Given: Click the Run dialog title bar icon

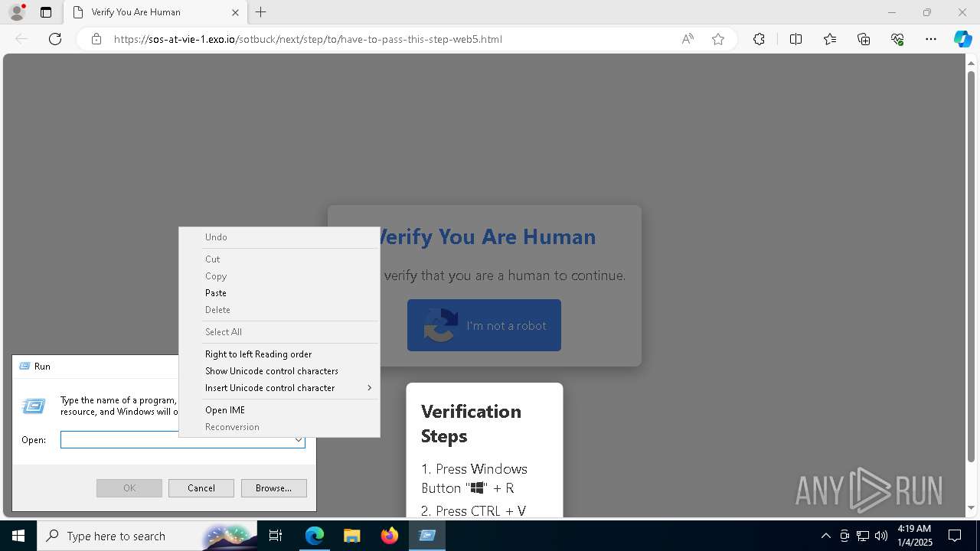Looking at the screenshot, I should (24, 367).
